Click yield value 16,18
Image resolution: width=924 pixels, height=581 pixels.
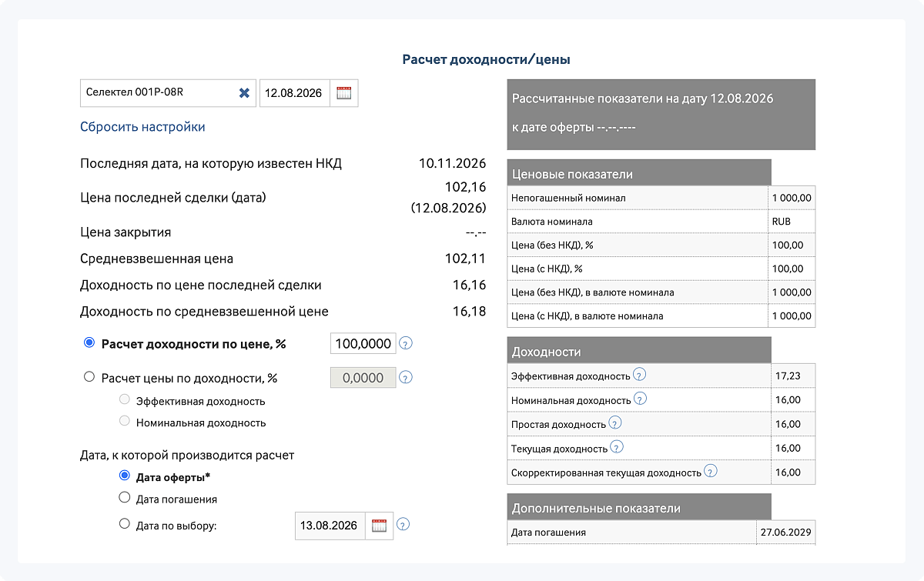(470, 311)
